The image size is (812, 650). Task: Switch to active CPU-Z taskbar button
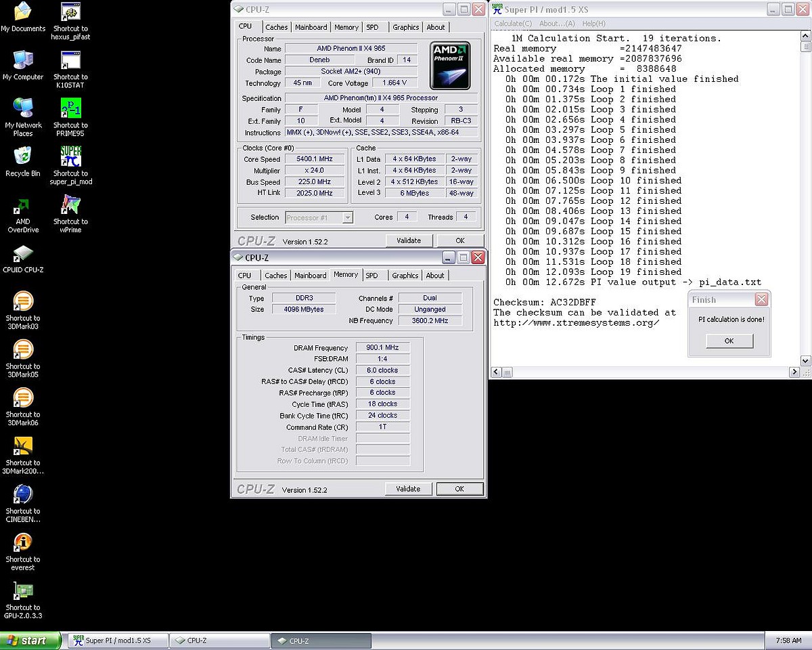pos(321,641)
